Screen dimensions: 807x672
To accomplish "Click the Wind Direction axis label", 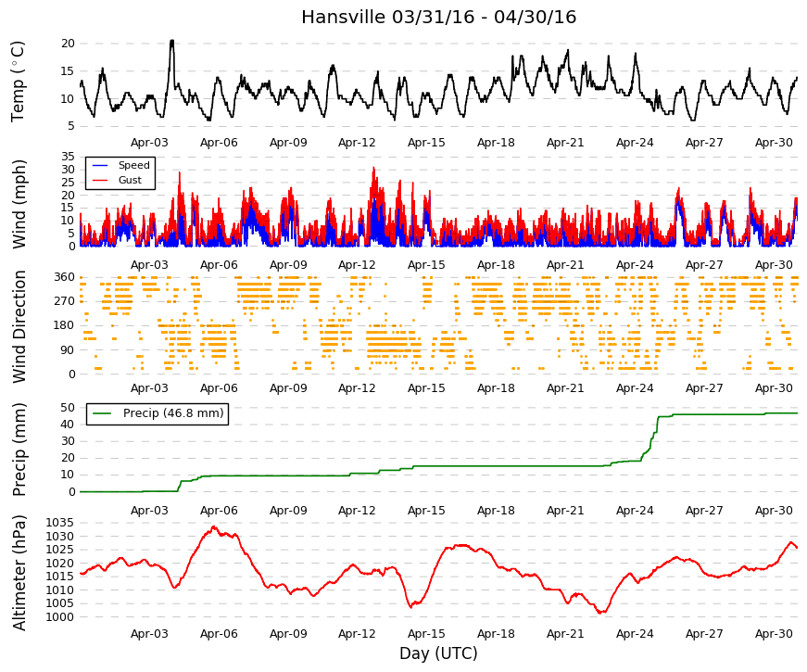I will tap(19, 326).
